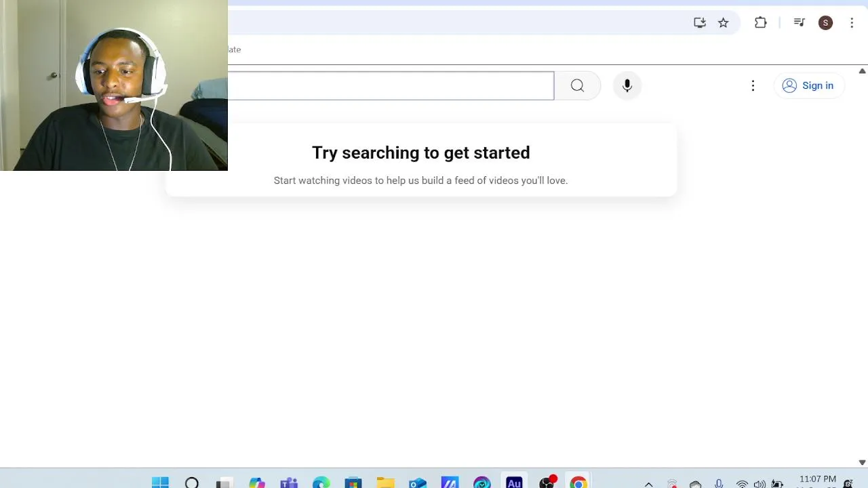Open Outlook from the taskbar
Screen dimensions: 868x488
coord(418,483)
